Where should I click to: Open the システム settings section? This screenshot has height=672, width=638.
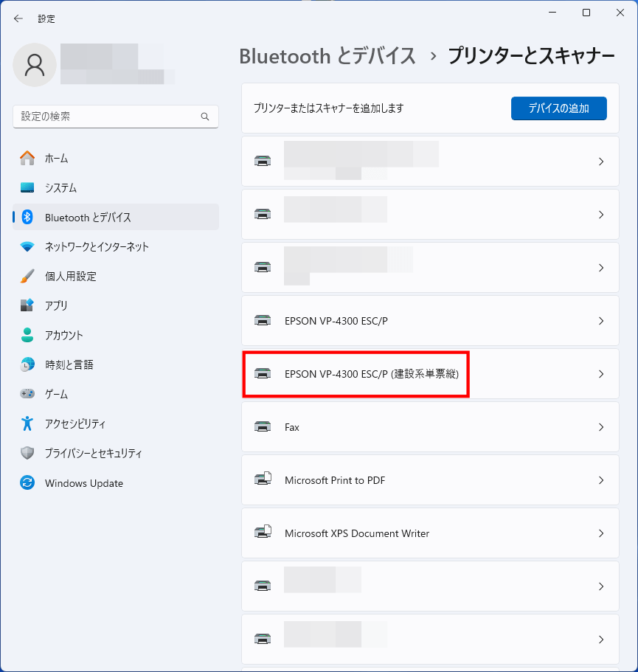point(60,188)
